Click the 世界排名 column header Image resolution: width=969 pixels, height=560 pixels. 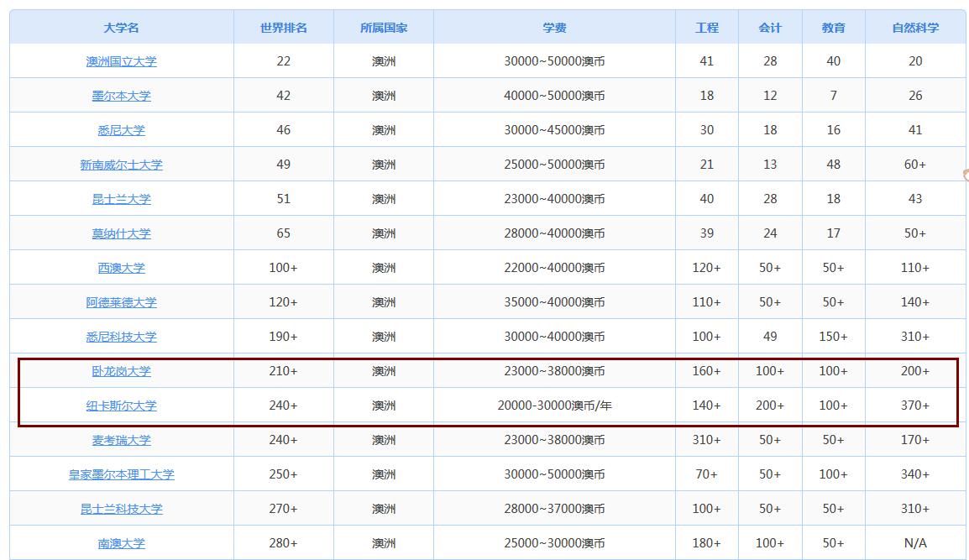coord(284,28)
